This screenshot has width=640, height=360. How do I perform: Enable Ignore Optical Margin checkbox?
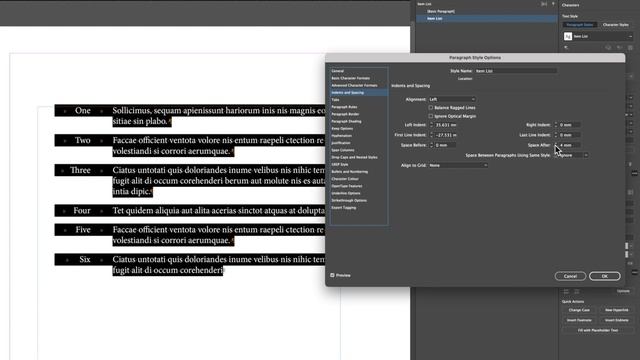point(431,116)
